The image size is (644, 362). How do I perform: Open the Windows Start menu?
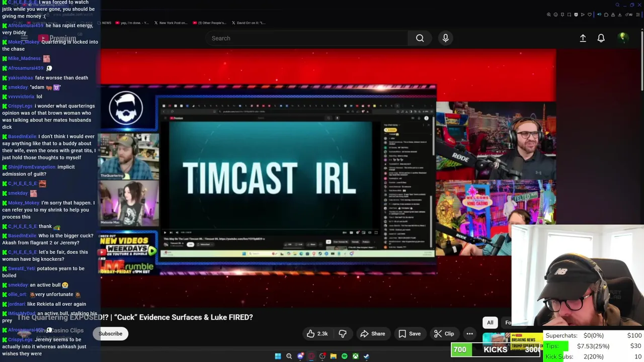coord(278,356)
